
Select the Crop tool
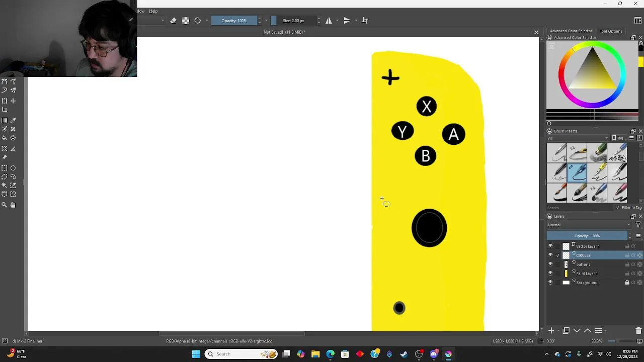tap(5, 110)
